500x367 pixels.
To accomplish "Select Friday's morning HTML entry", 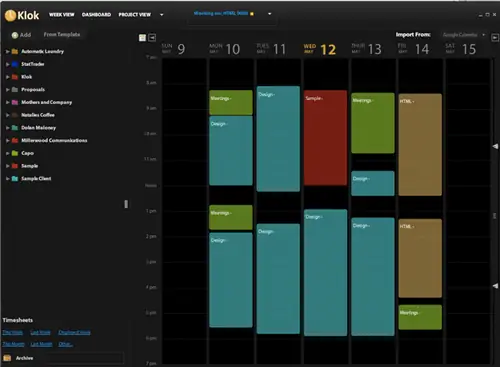I will (x=420, y=145).
